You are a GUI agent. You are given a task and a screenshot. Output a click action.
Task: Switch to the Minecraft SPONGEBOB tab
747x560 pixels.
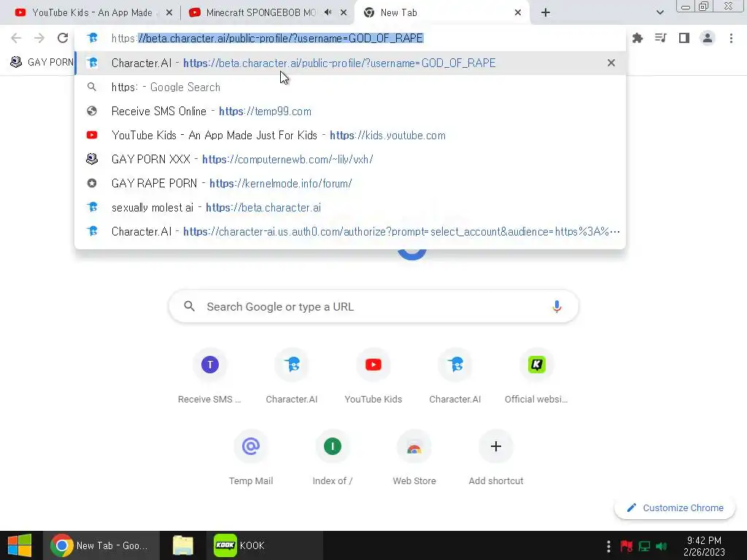tap(260, 13)
